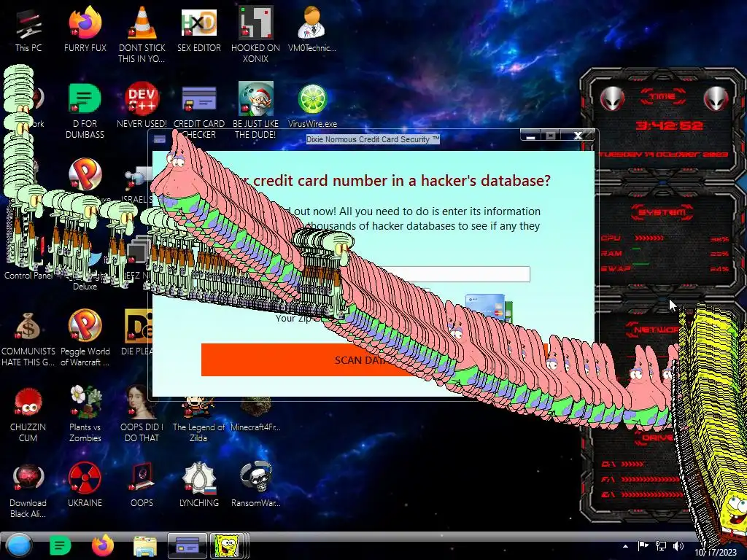Switch to SpongeBob app taskbar button
The width and height of the screenshot is (747, 560).
pyautogui.click(x=227, y=545)
